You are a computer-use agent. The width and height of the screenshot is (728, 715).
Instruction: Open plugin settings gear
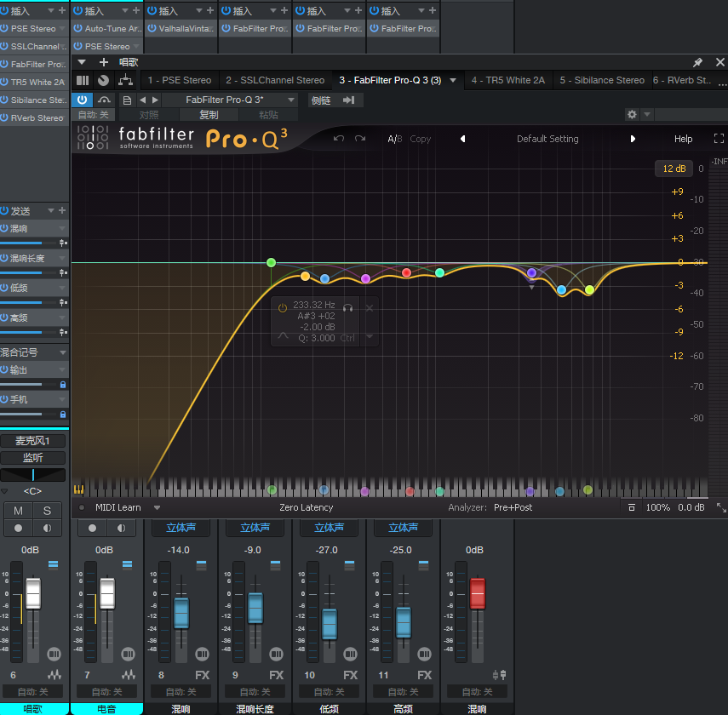[632, 114]
